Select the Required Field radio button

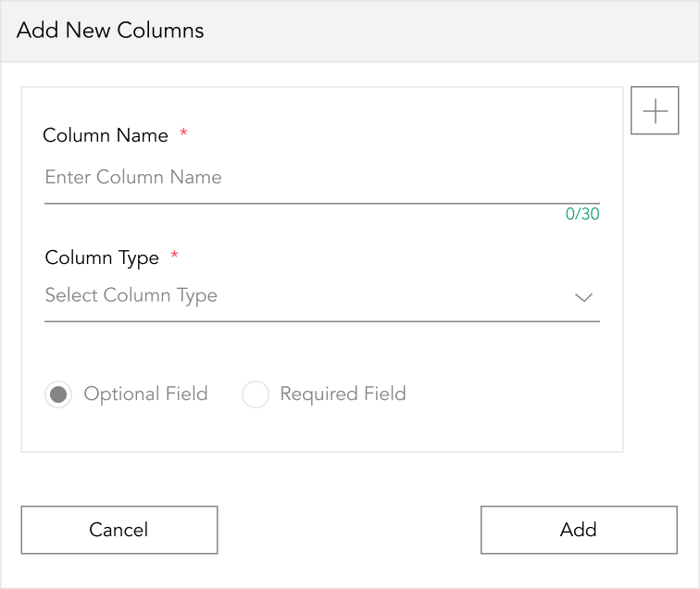pyautogui.click(x=256, y=395)
